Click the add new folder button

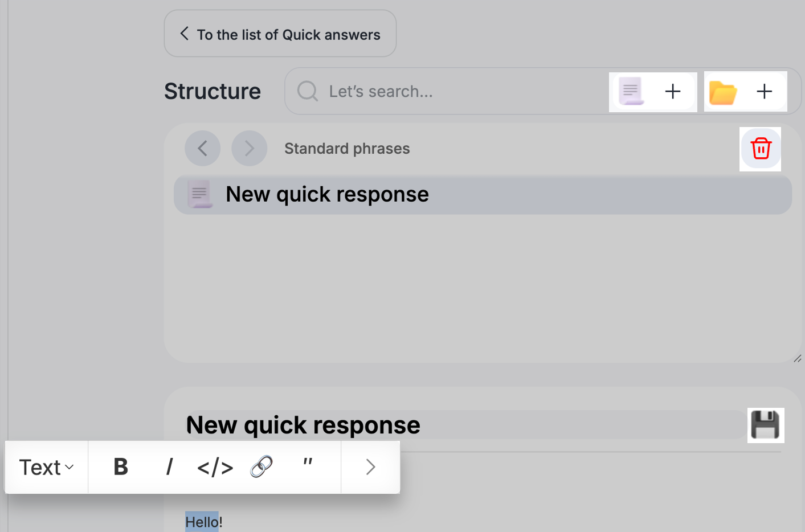(745, 92)
